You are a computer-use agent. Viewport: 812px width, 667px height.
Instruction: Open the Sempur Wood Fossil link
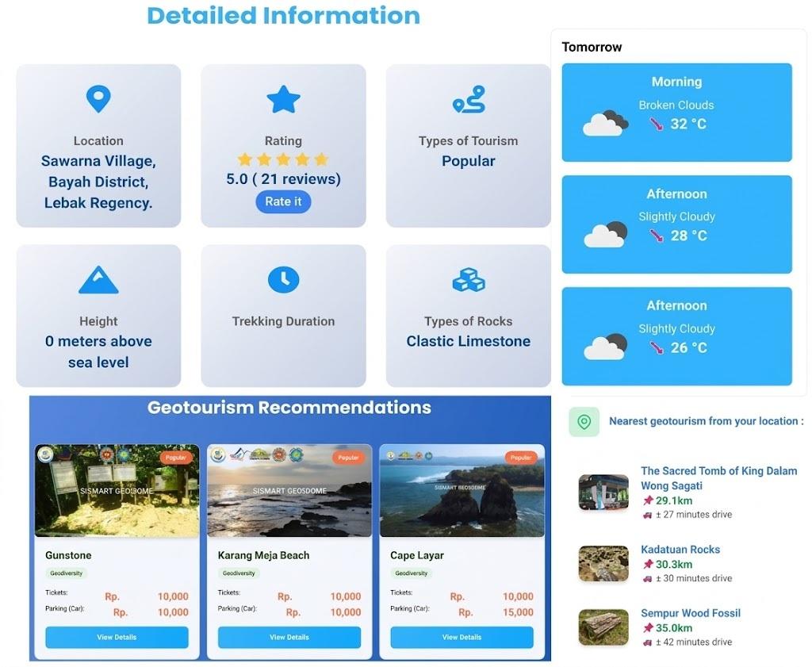[691, 613]
